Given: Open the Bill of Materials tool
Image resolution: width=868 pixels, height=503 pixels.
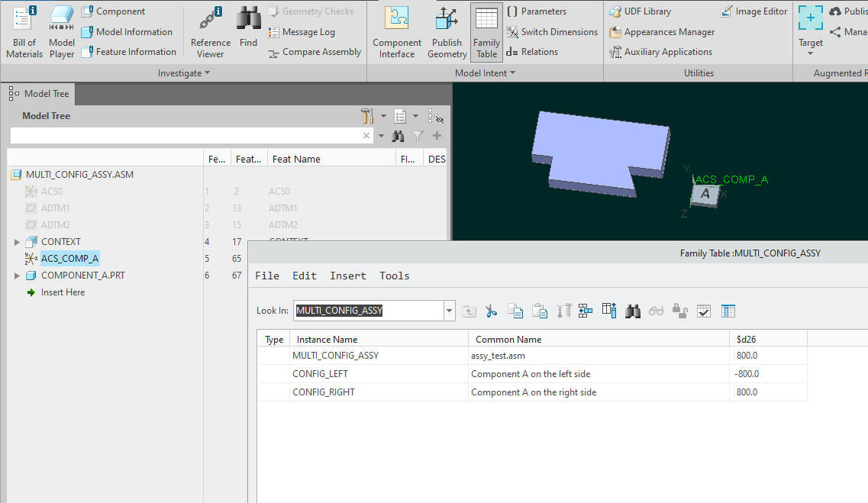Looking at the screenshot, I should (24, 32).
